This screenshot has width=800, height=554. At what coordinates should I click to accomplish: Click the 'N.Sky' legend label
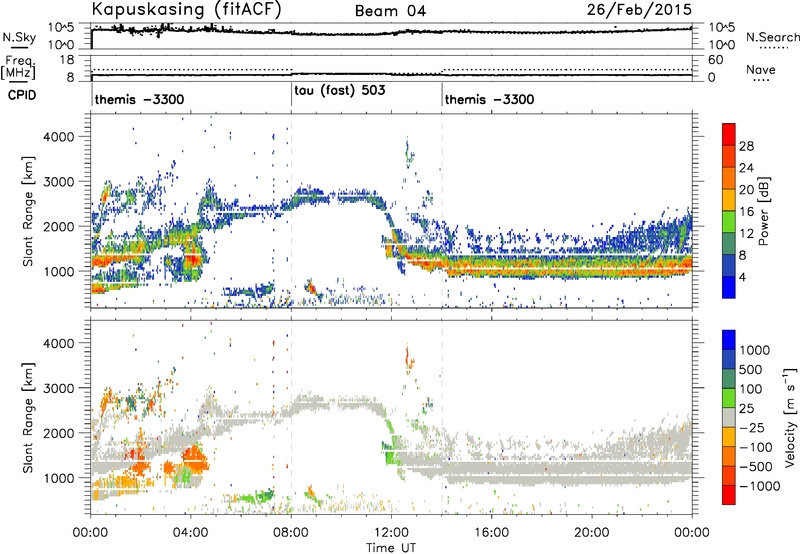tap(19, 37)
